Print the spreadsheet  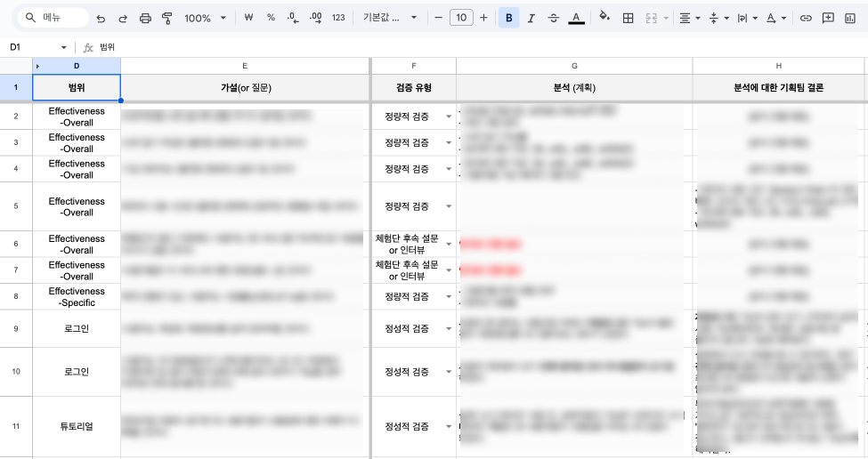[x=145, y=18]
